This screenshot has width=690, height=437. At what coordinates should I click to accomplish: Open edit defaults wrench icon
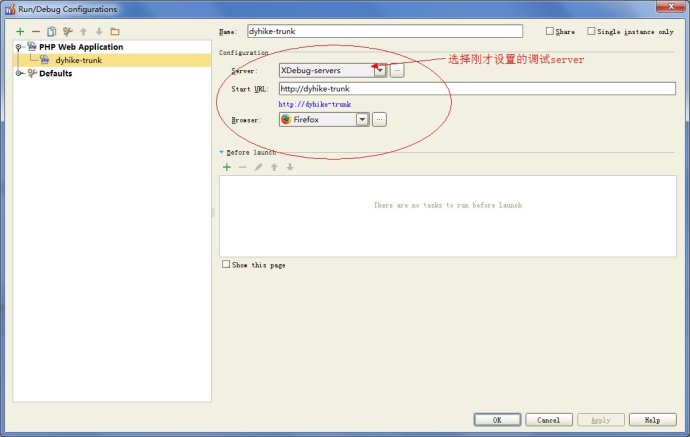tap(67, 32)
